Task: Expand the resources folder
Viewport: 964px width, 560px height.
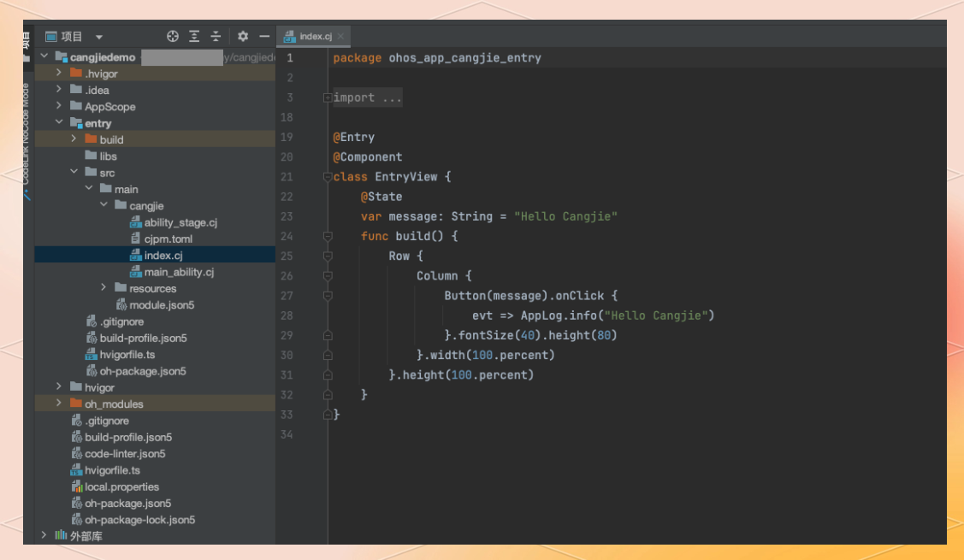Action: (103, 287)
